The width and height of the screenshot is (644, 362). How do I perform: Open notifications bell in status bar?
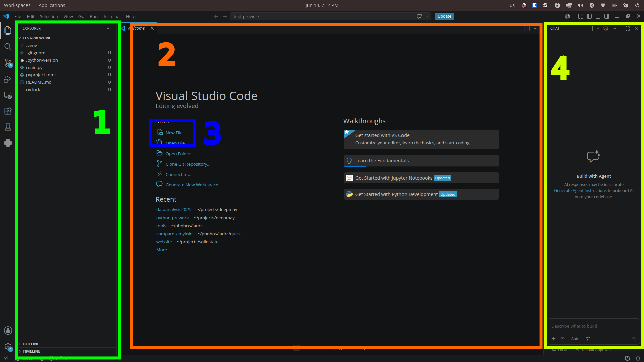pos(638,358)
